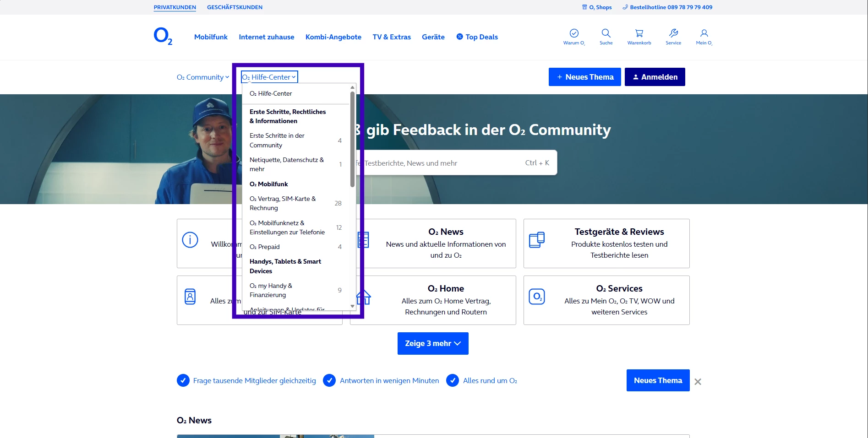Click the Antworten in wenigen Minuten text
The image size is (868, 438).
point(389,380)
